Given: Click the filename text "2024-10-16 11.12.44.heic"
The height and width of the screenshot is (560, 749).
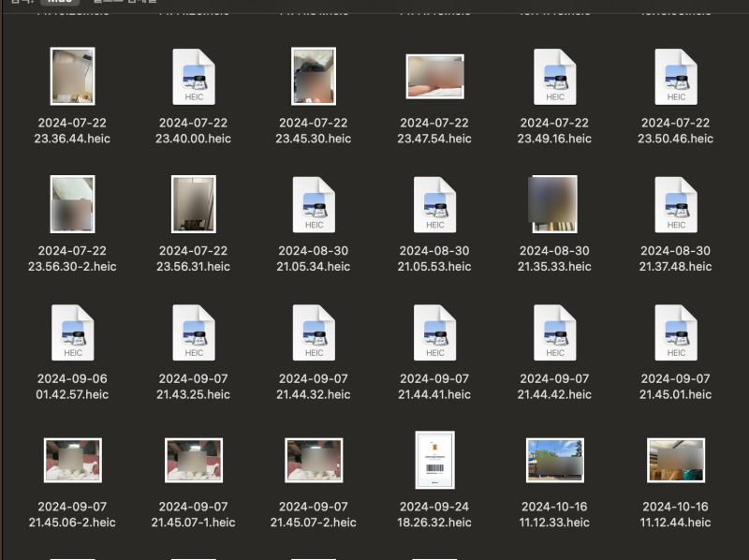Looking at the screenshot, I should (x=675, y=515).
